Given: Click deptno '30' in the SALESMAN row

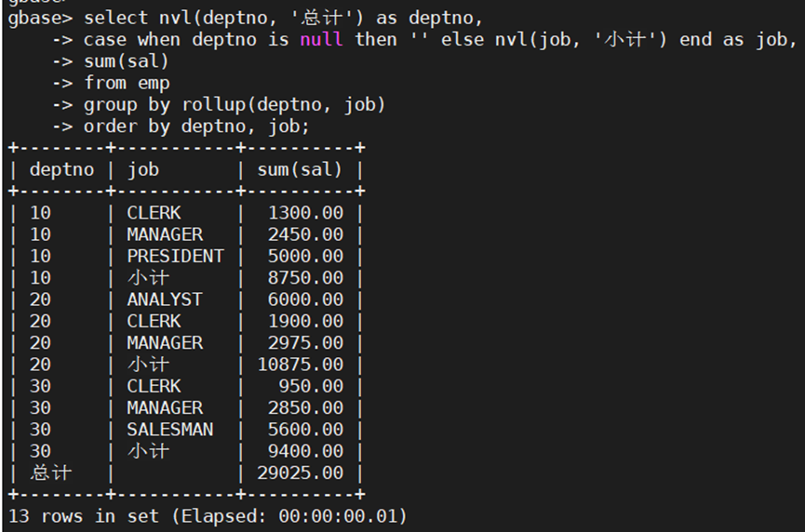Looking at the screenshot, I should 40,430.
